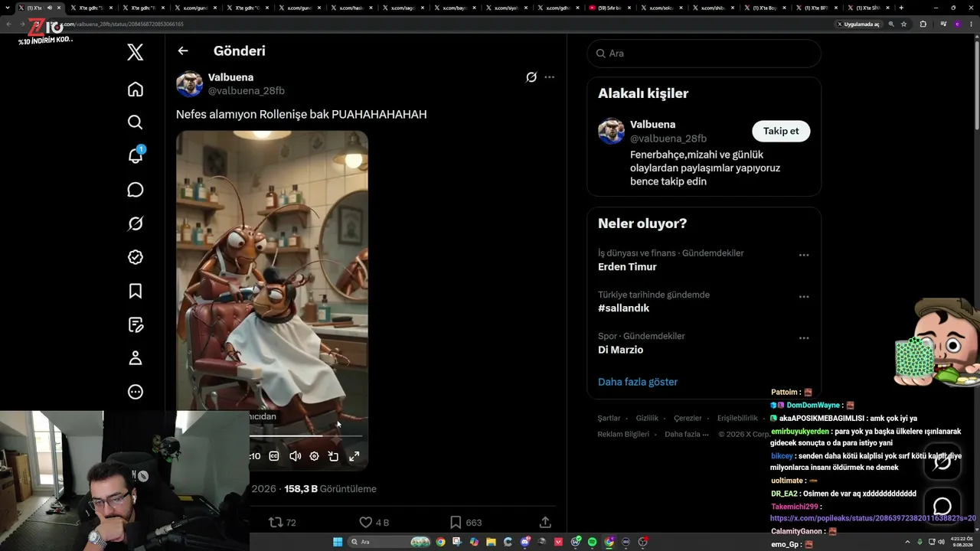Click Daha fazla göster link
Image resolution: width=980 pixels, height=551 pixels.
(638, 382)
